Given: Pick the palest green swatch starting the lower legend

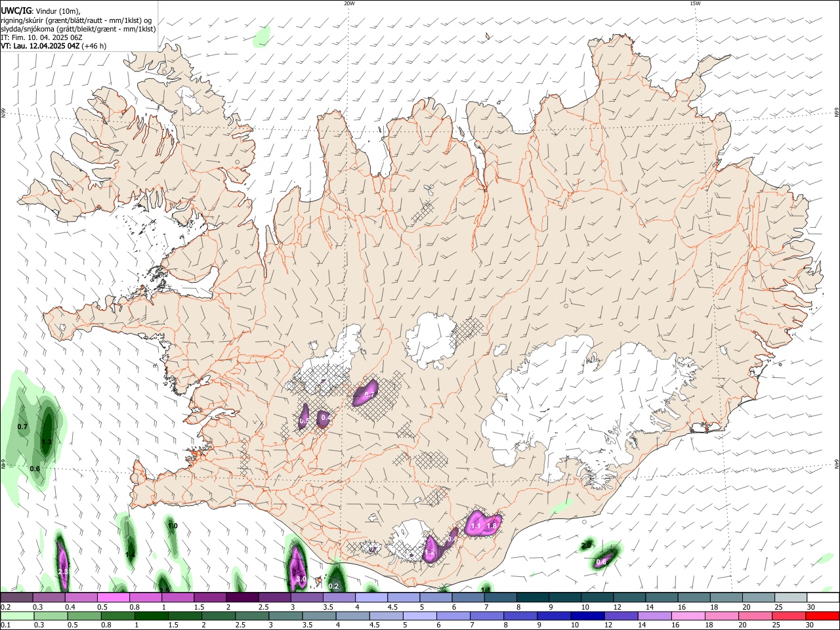Looking at the screenshot, I should (x=18, y=616).
